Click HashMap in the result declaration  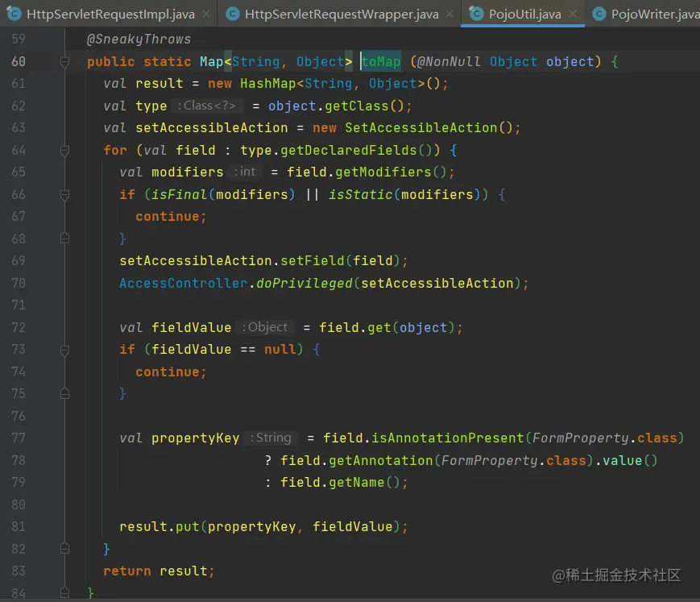pyautogui.click(x=268, y=84)
